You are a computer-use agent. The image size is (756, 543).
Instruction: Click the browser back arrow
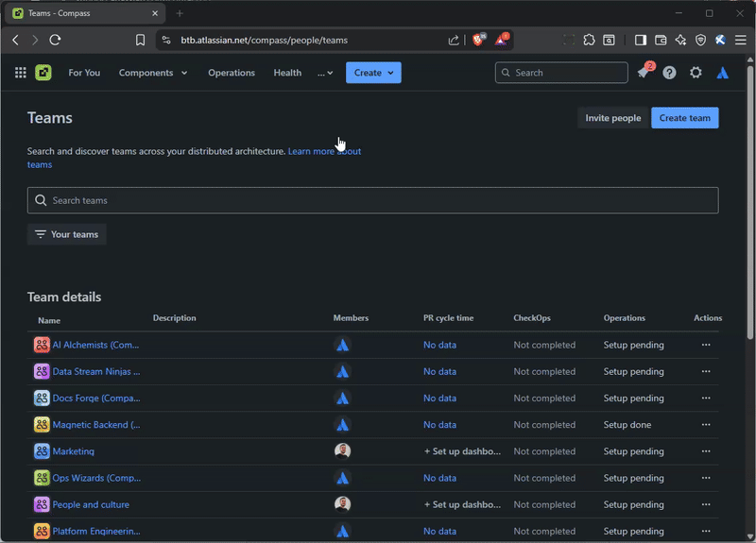(16, 40)
